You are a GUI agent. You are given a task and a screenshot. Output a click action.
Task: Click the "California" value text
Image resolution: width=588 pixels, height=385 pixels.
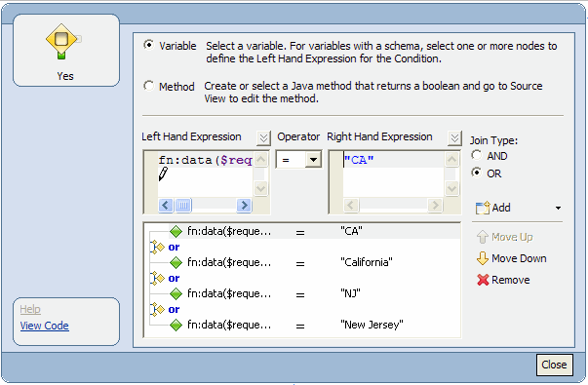[367, 262]
